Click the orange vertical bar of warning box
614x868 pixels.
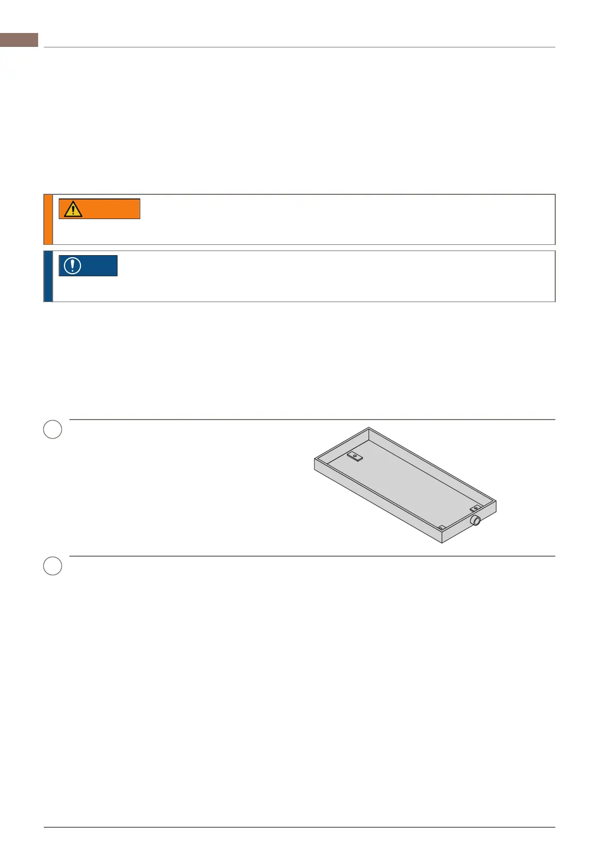(x=48, y=220)
